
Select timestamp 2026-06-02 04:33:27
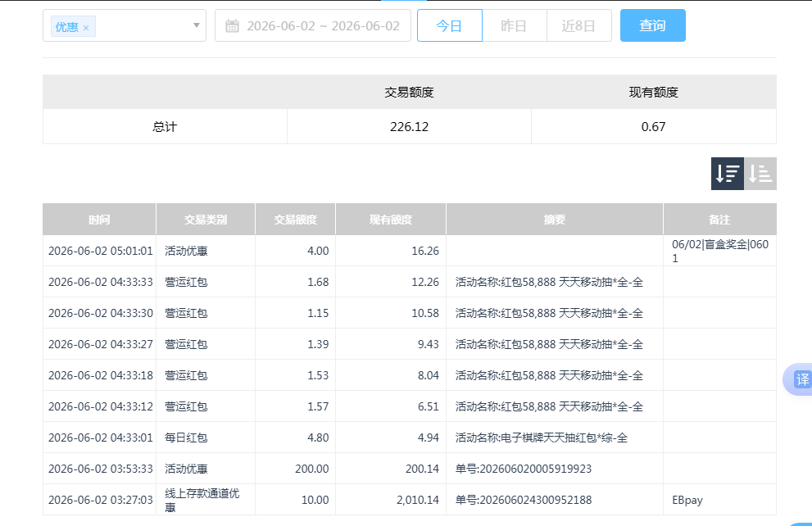pyautogui.click(x=101, y=344)
